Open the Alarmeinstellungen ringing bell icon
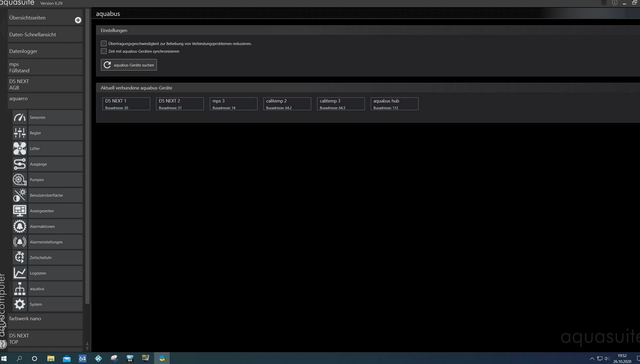Screen dimensions: 640x364 point(20,242)
